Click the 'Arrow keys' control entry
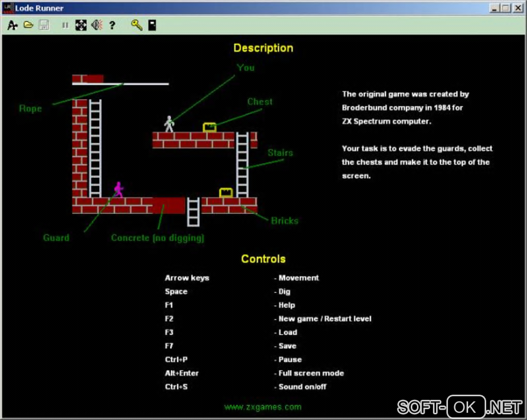Image resolution: width=527 pixels, height=420 pixels. tap(187, 278)
